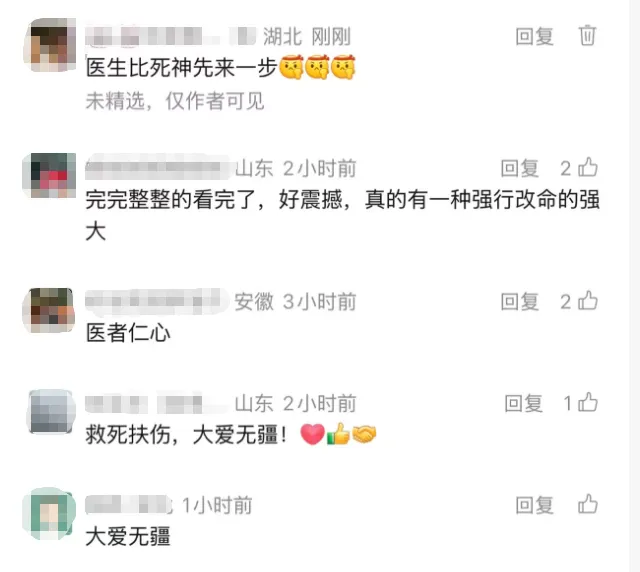This screenshot has height=572, width=640.
Task: Reply to the '医生比死神先来一步' comment
Action: point(534,36)
